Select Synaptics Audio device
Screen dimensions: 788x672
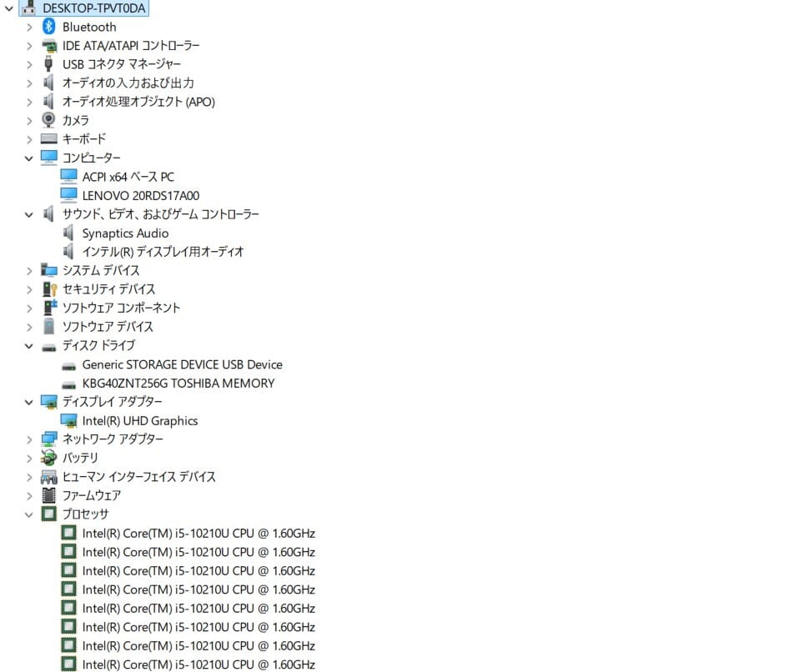coord(125,233)
